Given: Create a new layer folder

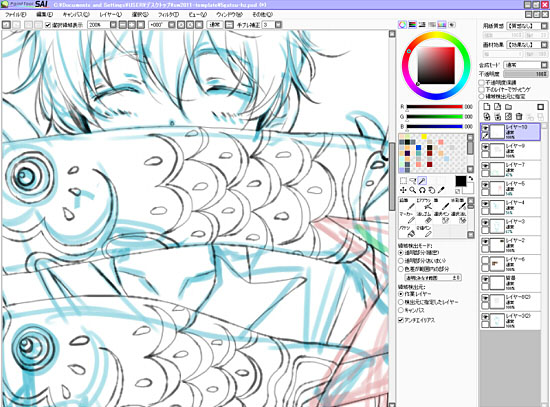Looking at the screenshot, I should click(508, 107).
